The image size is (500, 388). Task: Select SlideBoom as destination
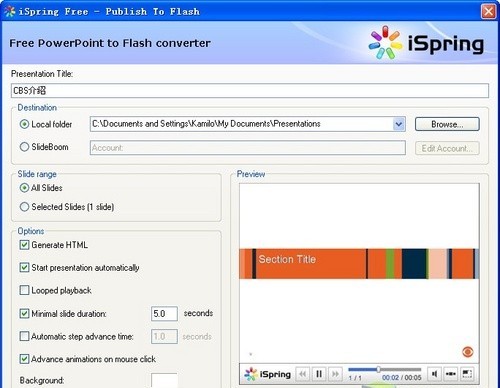click(24, 147)
